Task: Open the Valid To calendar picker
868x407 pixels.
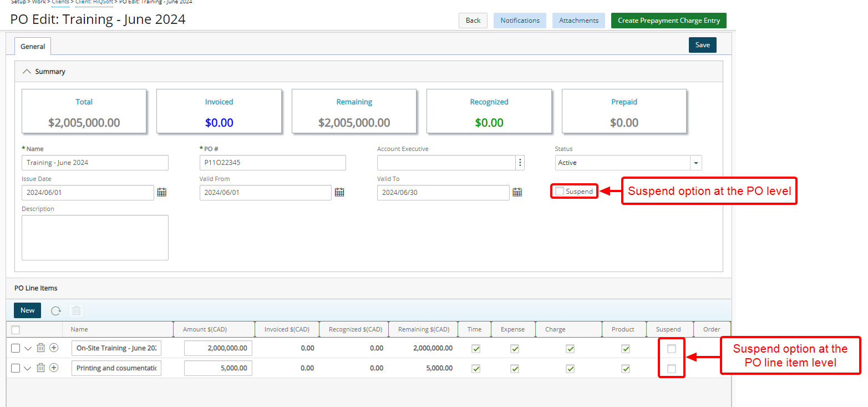Action: (517, 193)
